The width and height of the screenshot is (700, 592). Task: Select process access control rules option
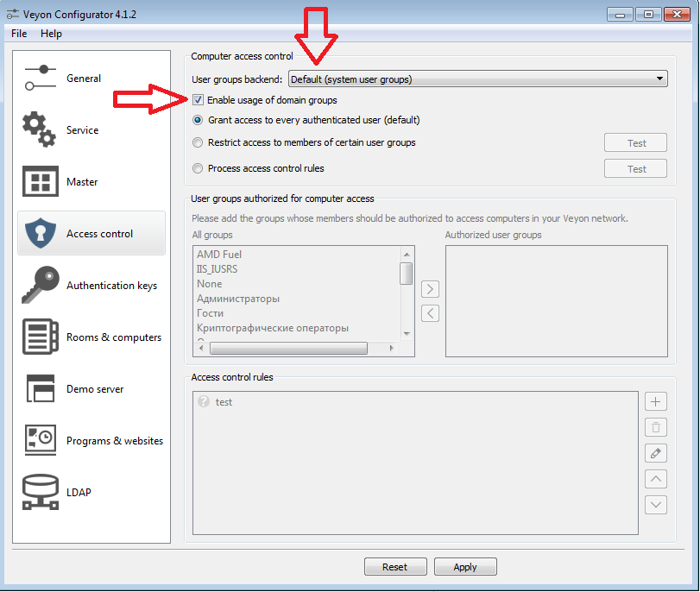(198, 168)
